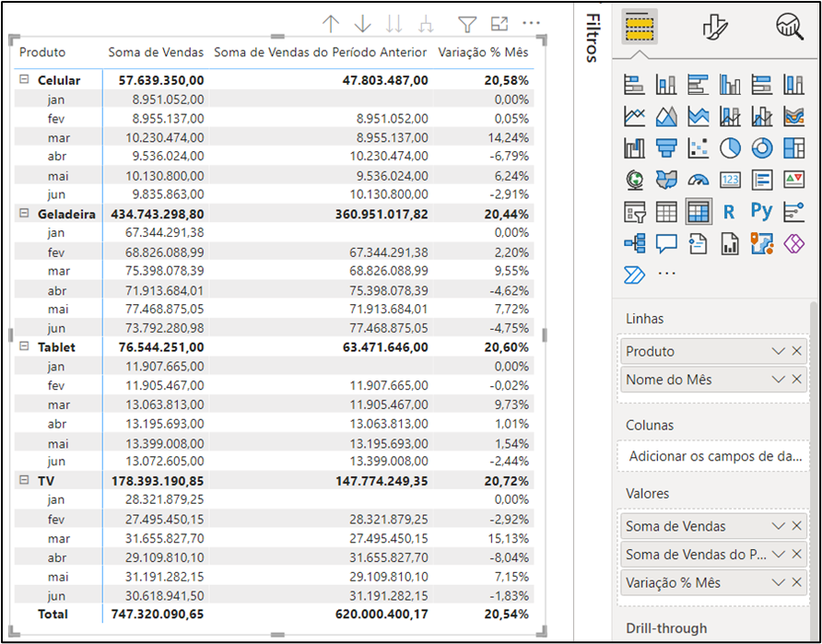Image resolution: width=822 pixels, height=644 pixels.
Task: Select the paginated report visual
Action: (x=730, y=243)
